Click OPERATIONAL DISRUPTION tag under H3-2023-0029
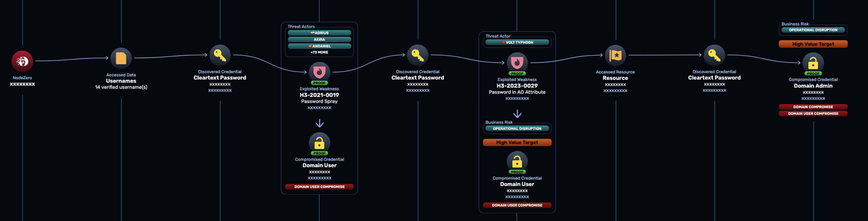The width and height of the screenshot is (868, 221). pyautogui.click(x=517, y=129)
